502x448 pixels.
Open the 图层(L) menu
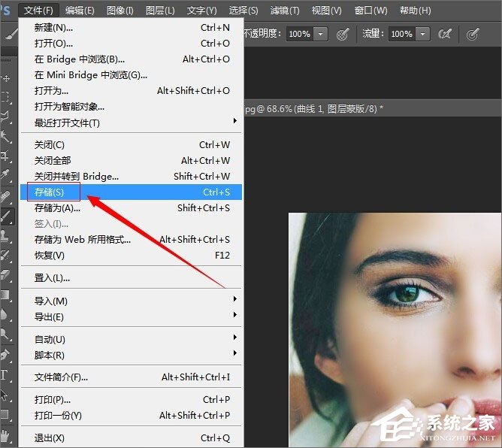[x=160, y=11]
